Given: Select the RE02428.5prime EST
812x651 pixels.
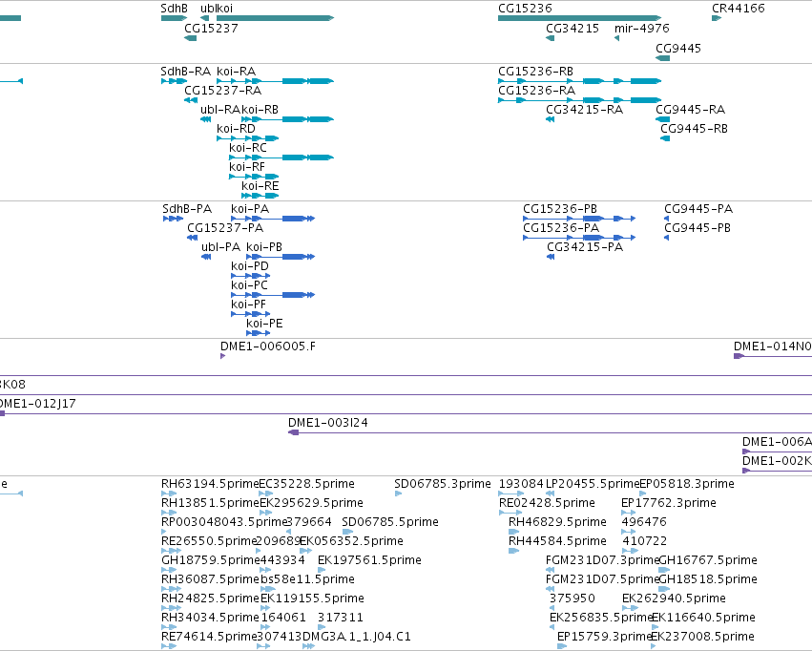Looking at the screenshot, I should tap(510, 513).
